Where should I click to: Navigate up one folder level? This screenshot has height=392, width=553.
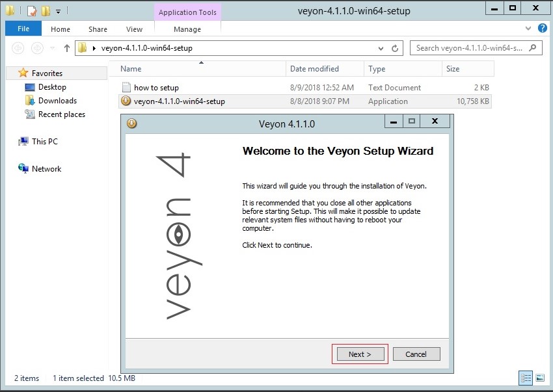[x=67, y=47]
